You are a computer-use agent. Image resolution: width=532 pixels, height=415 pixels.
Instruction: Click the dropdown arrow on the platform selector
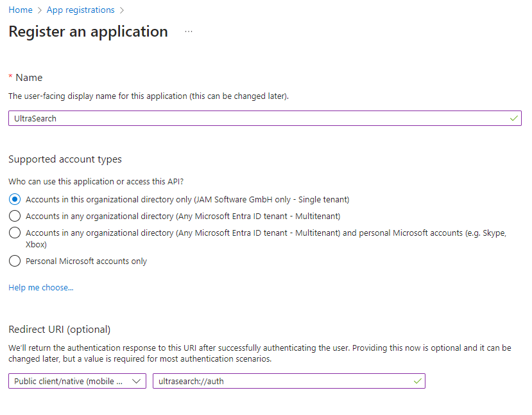(137, 381)
